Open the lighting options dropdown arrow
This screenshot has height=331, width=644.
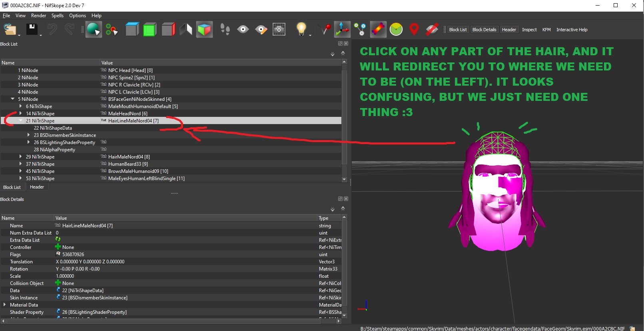310,35
